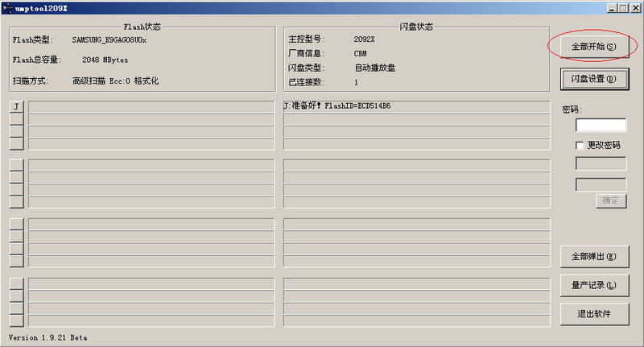644x347 pixels.
Task: Click the empty port button just below J
Action: 17,119
